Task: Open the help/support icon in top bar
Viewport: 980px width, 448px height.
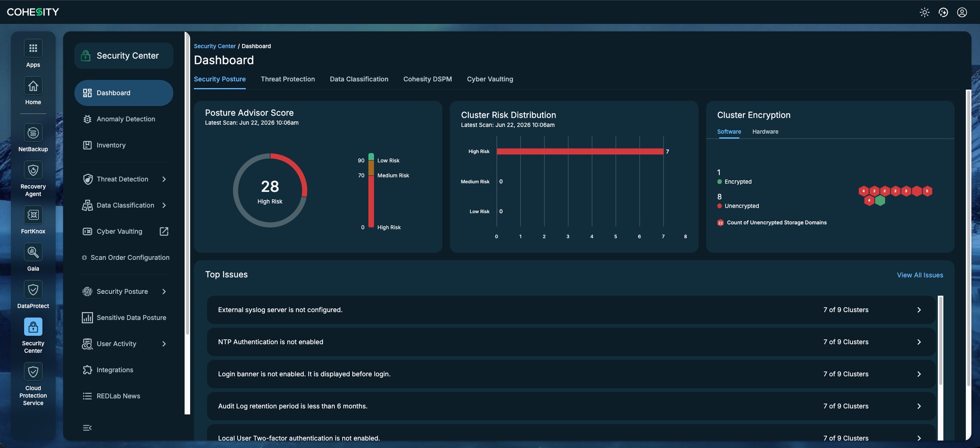Action: [943, 12]
